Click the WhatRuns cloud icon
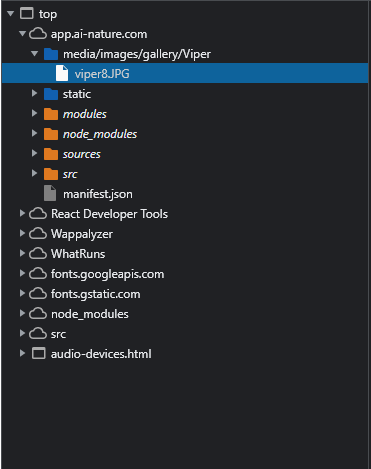 pyautogui.click(x=38, y=254)
